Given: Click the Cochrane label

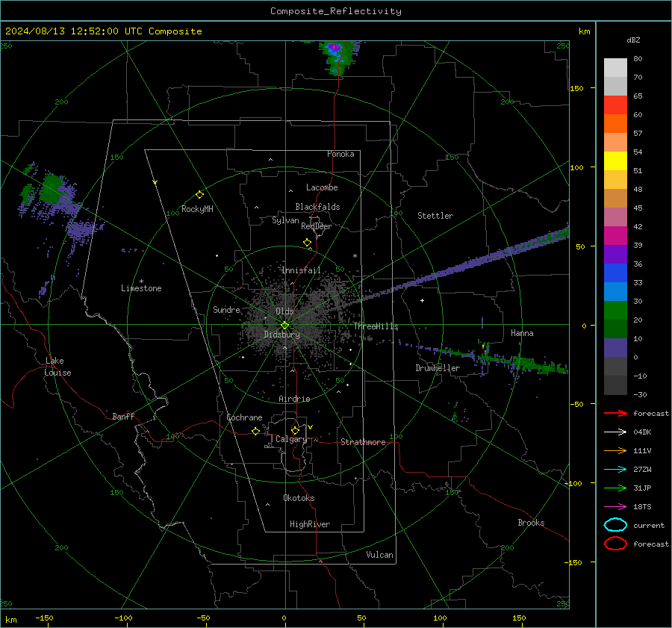Looking at the screenshot, I should [244, 417].
